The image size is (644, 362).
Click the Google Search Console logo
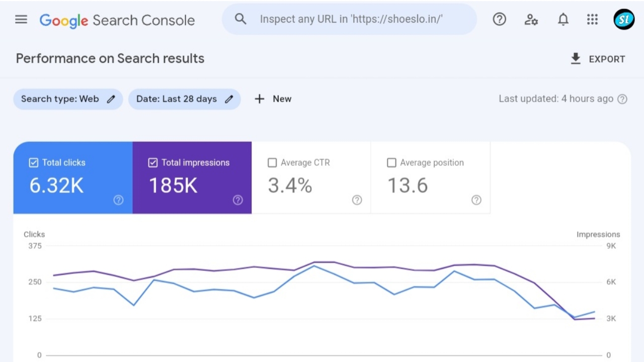pos(117,20)
